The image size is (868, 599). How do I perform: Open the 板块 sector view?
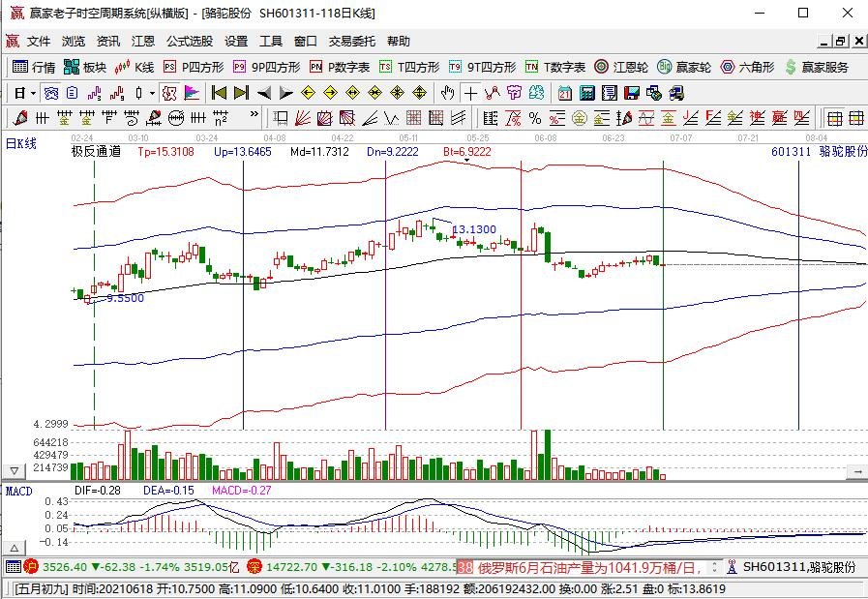click(85, 67)
